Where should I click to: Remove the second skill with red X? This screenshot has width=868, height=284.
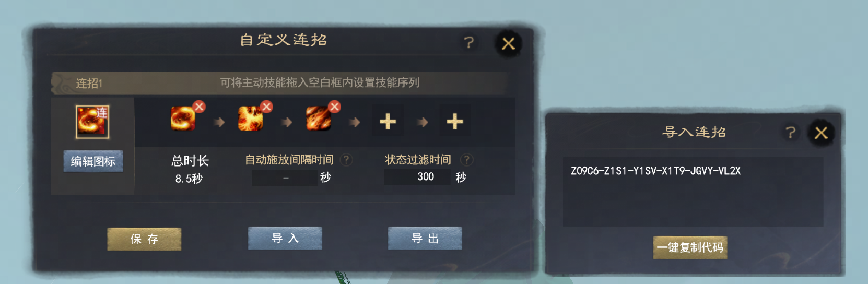point(266,106)
